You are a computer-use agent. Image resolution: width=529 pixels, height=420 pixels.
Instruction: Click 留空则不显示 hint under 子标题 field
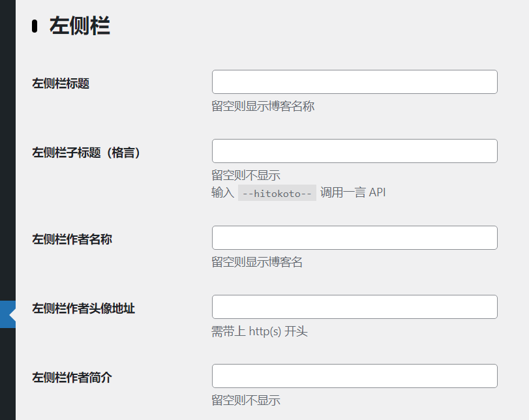click(x=246, y=175)
